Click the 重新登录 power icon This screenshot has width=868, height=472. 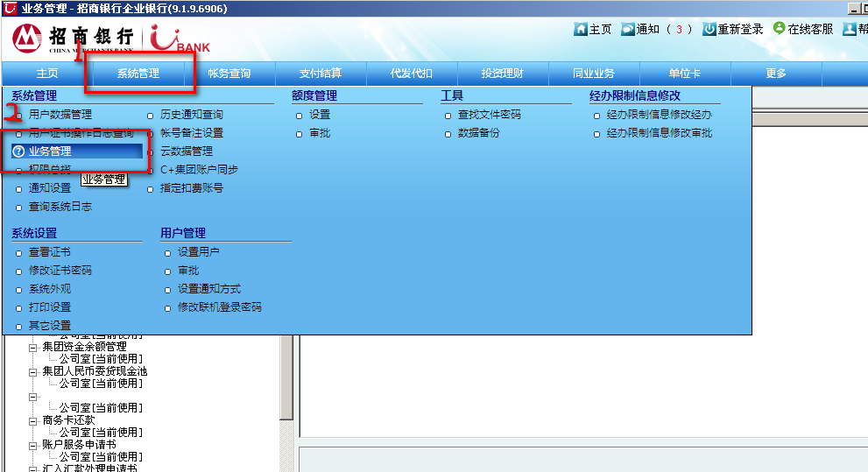pos(709,29)
